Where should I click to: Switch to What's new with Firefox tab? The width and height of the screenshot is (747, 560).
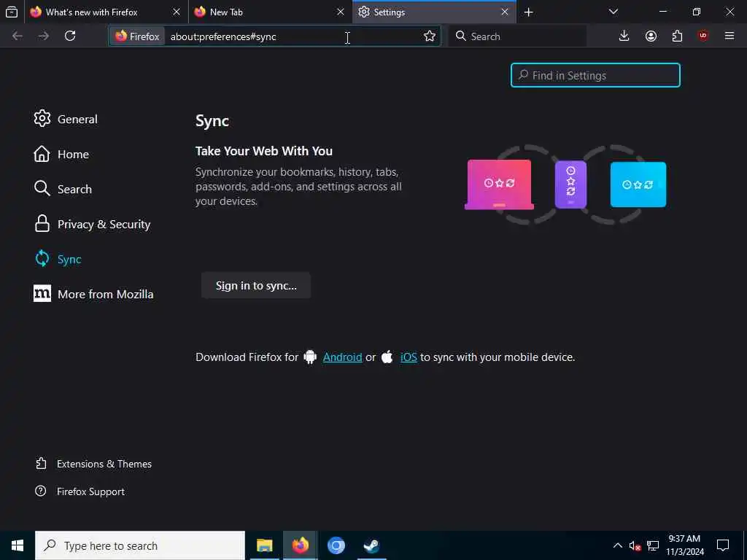coord(107,12)
